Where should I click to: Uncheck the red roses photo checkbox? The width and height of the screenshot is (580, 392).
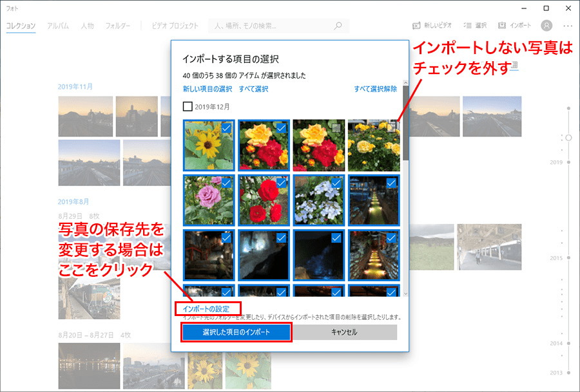[281, 183]
